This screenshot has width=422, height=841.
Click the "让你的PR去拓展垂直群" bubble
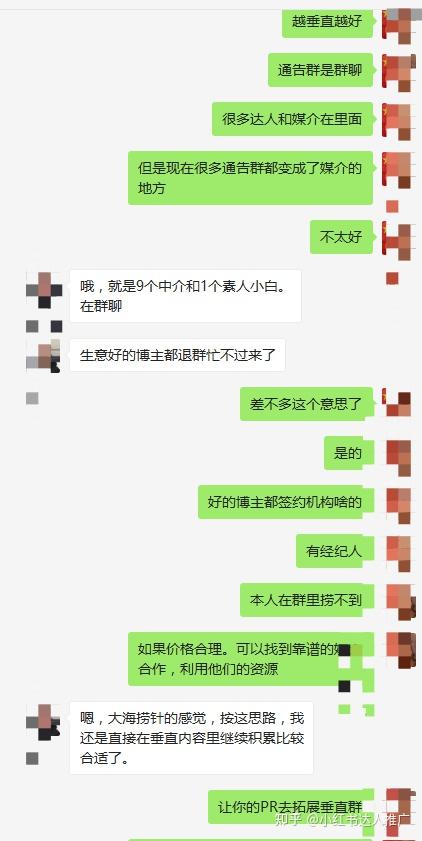click(x=291, y=807)
